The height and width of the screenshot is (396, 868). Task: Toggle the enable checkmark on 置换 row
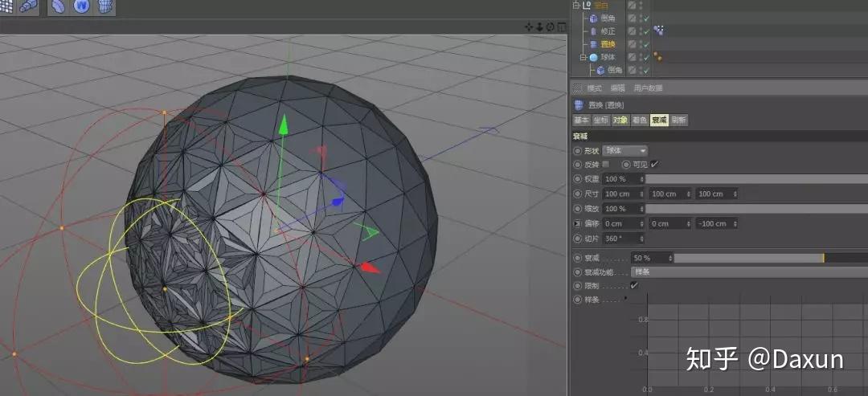tap(646, 44)
